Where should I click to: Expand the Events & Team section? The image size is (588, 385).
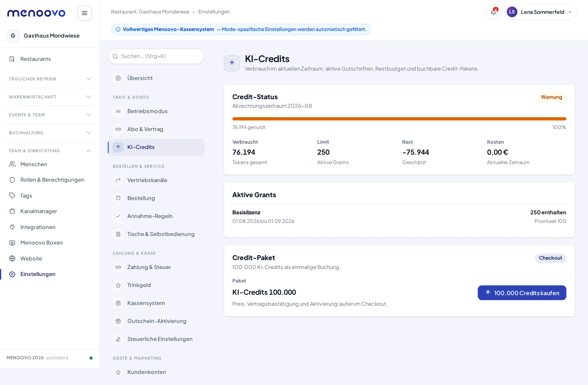pyautogui.click(x=49, y=115)
